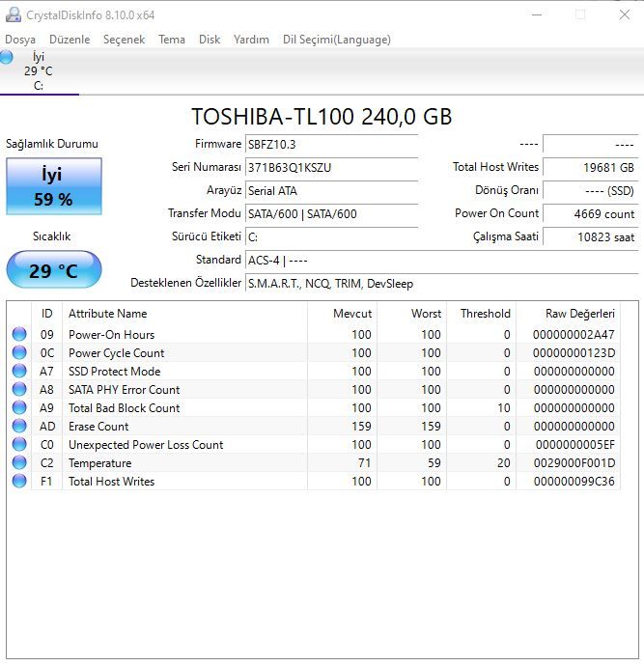Click the Attribute Name column header
This screenshot has height=666, width=644.
point(184,314)
